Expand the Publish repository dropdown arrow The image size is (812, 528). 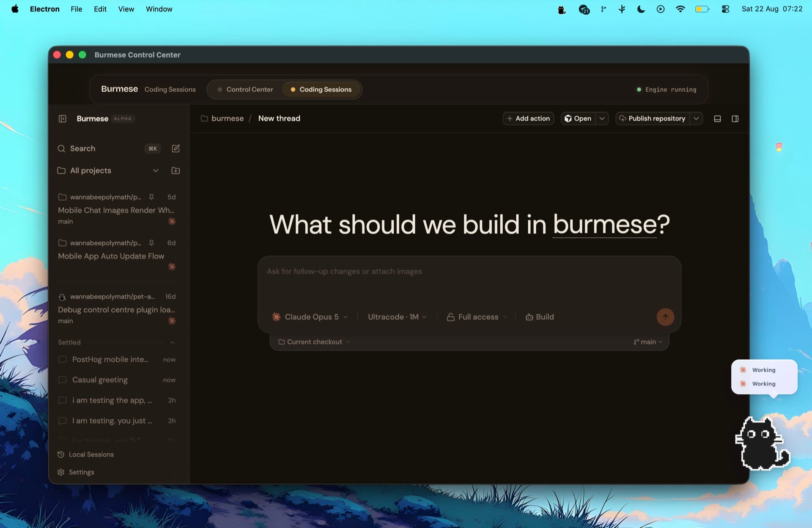tap(696, 119)
